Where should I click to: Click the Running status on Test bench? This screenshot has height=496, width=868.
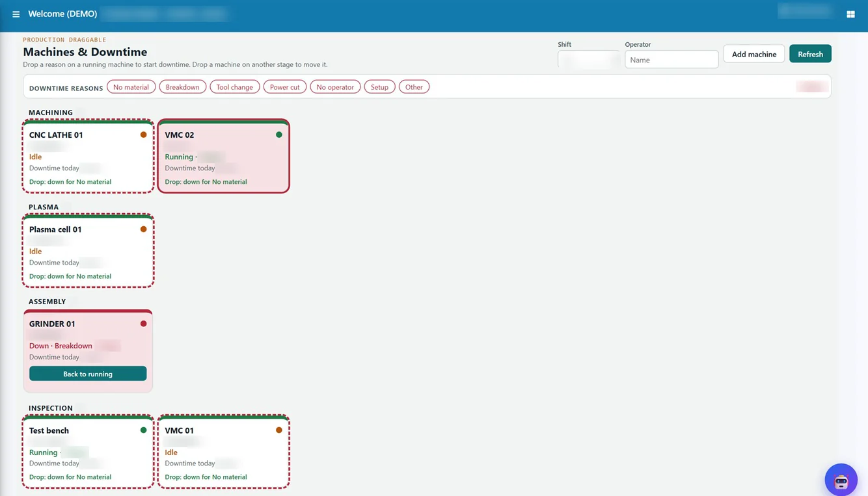pos(43,452)
